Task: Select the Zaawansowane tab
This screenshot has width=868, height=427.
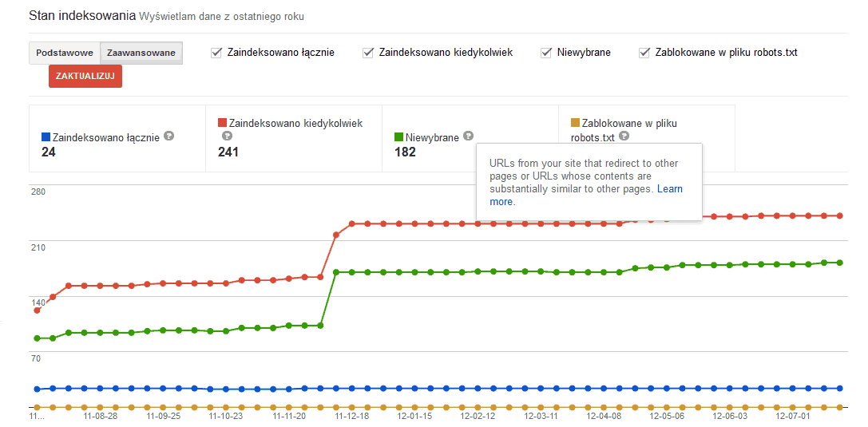Action: [x=141, y=53]
